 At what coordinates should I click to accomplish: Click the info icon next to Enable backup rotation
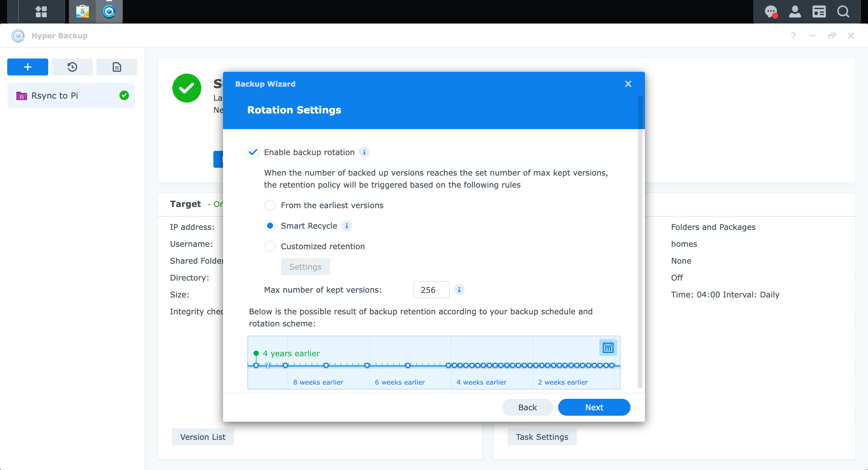pyautogui.click(x=364, y=152)
